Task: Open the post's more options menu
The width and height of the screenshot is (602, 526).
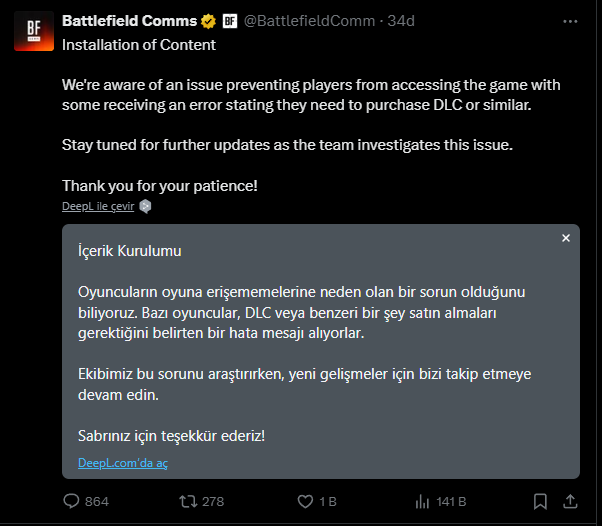Action: click(569, 20)
